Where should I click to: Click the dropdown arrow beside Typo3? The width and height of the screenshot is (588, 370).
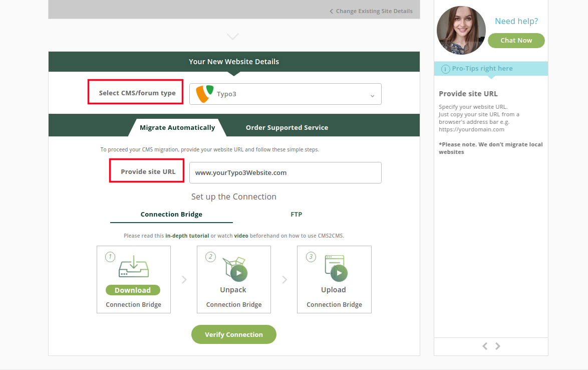[x=372, y=95]
